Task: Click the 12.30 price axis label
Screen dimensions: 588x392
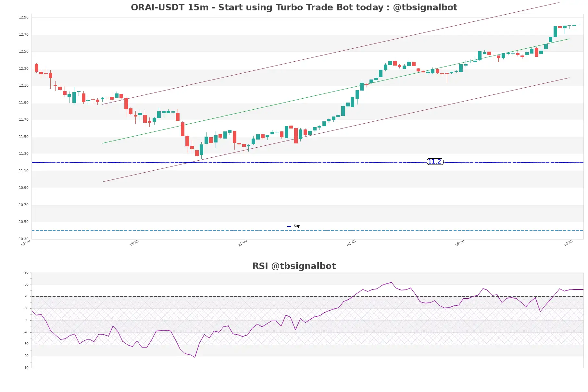Action: tap(24, 68)
